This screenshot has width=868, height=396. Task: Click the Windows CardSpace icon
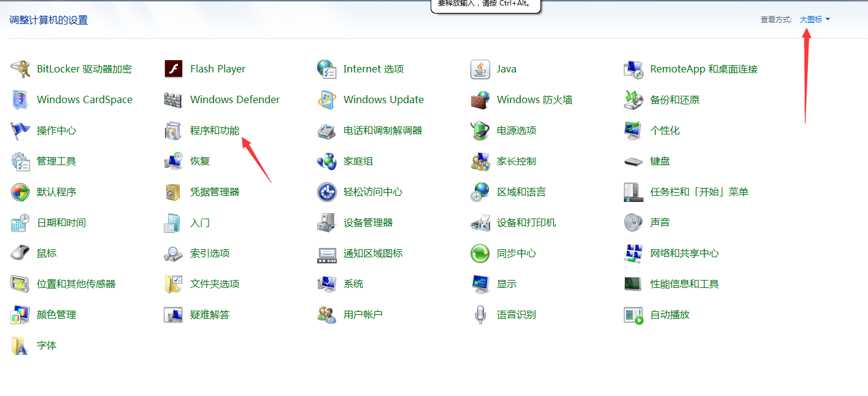[20, 99]
